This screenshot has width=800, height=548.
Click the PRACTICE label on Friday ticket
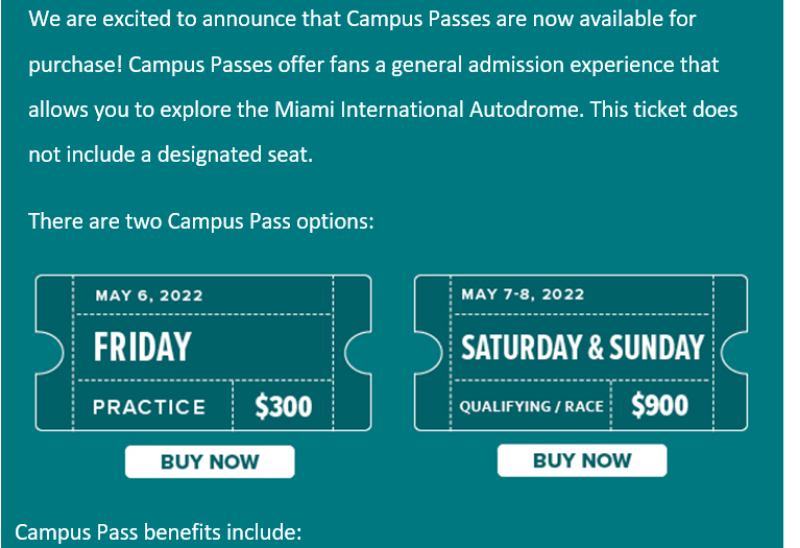coord(149,407)
